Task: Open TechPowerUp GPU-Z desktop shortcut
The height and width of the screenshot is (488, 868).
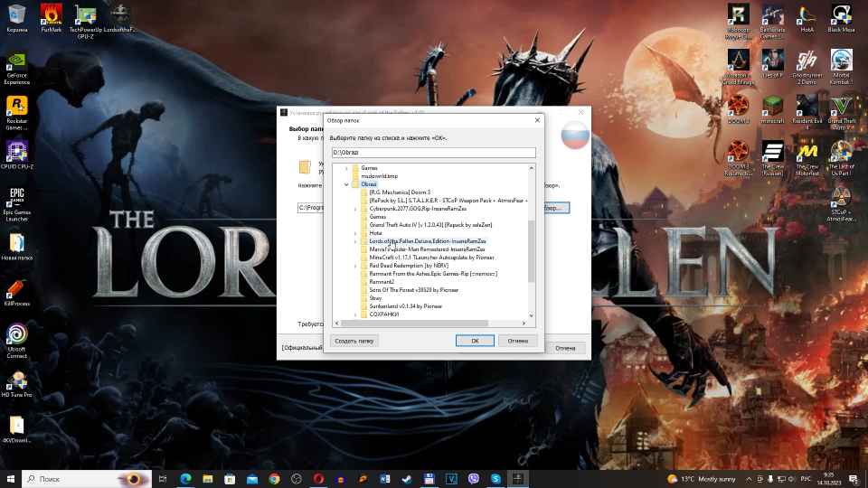Action: tap(85, 21)
